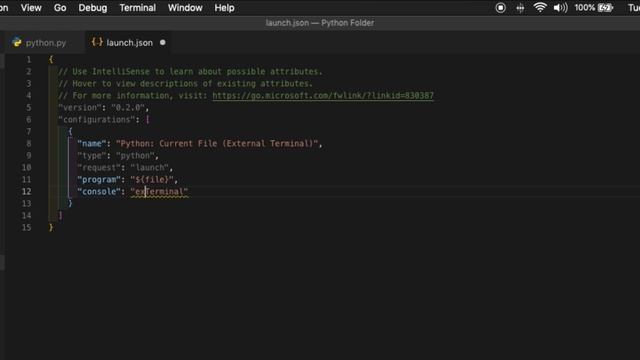The height and width of the screenshot is (360, 640).
Task: Click the "console" key on line 12
Action: coord(99,192)
